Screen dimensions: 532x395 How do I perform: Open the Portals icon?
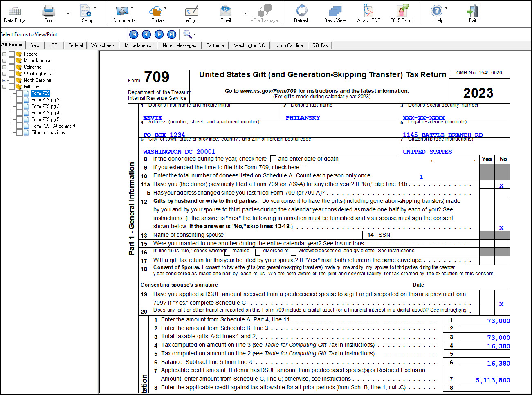click(x=158, y=14)
